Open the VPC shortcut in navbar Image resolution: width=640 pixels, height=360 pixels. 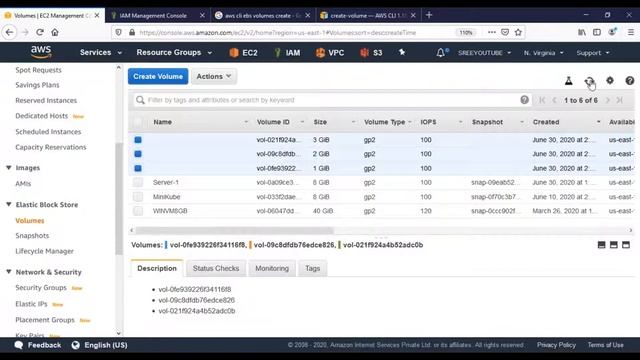[x=330, y=53]
